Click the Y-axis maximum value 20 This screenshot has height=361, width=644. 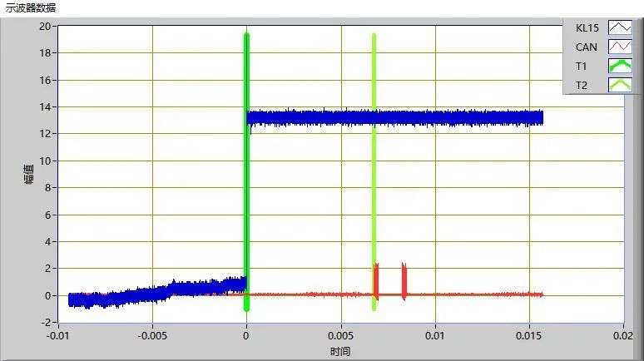45,27
